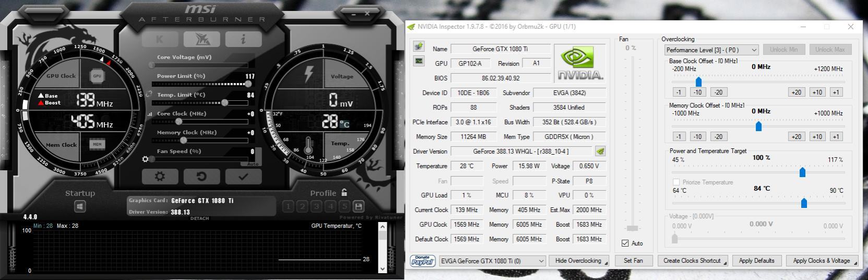Click the Apply Defaults button
Image resolution: width=868 pixels, height=280 pixels.
click(757, 261)
